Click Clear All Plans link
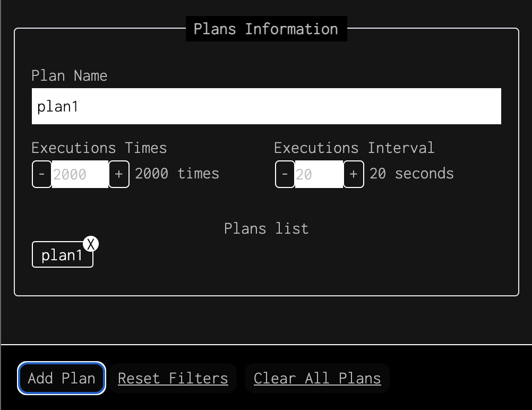This screenshot has height=410, width=532. coord(317,378)
